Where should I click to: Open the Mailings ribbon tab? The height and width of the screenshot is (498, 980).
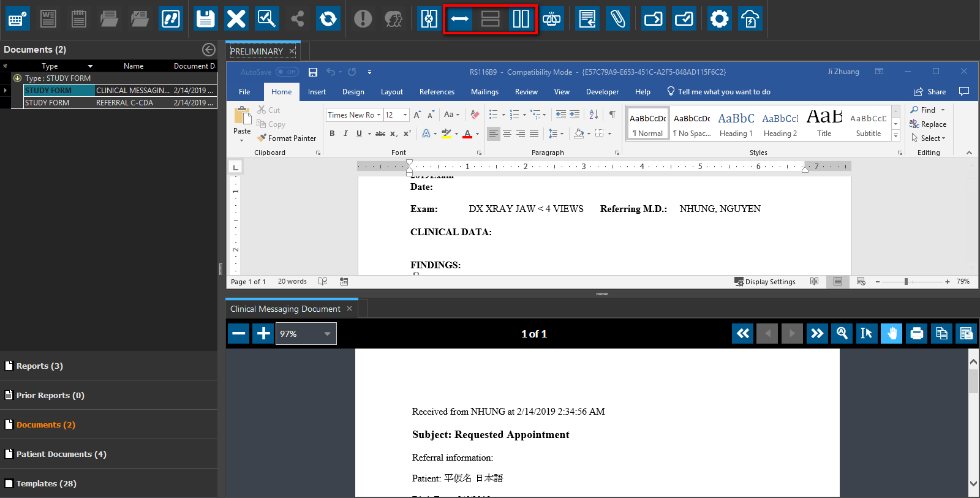(x=484, y=92)
